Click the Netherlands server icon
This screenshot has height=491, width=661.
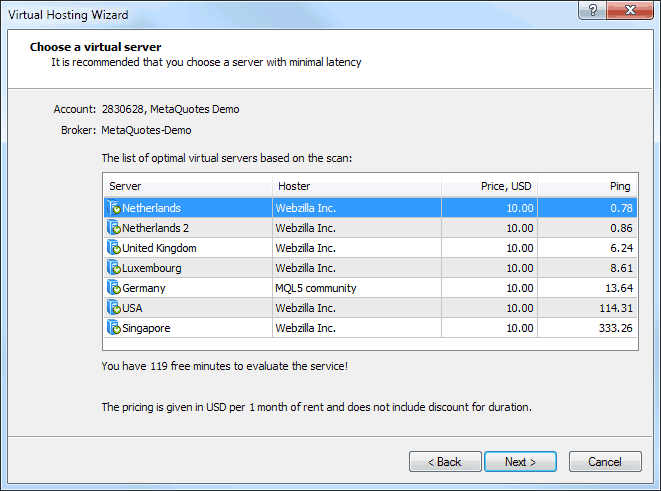pyautogui.click(x=114, y=208)
